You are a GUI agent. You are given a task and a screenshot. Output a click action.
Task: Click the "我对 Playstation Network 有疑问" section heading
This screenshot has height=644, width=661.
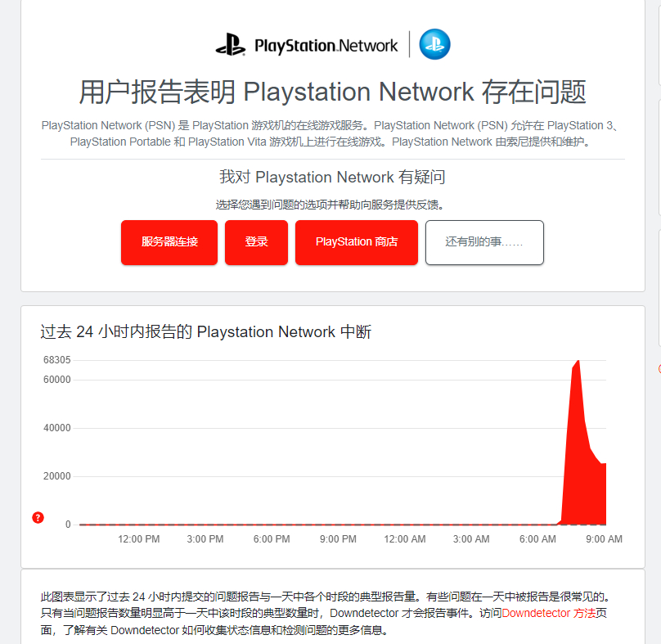(330, 177)
